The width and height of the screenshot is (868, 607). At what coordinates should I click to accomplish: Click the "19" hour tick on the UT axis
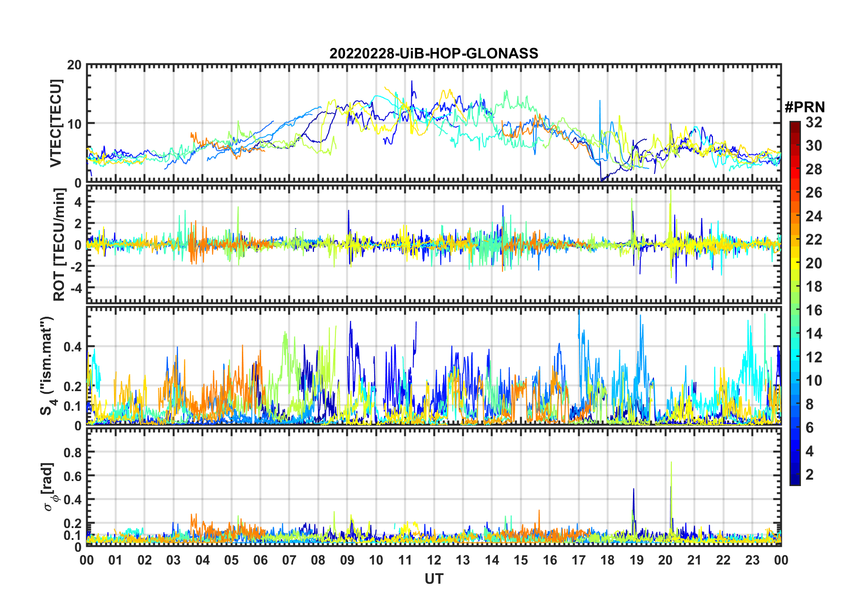tap(637, 560)
